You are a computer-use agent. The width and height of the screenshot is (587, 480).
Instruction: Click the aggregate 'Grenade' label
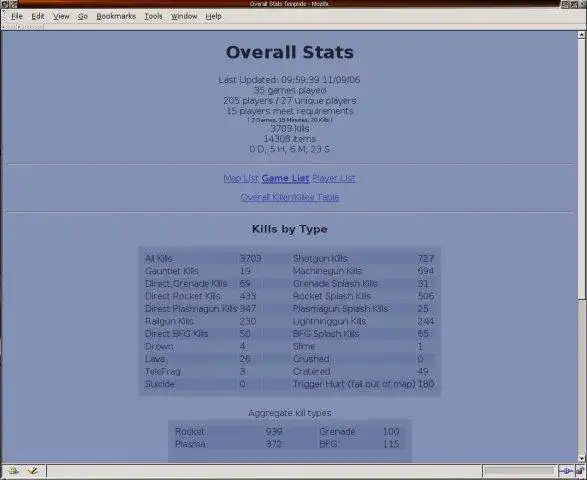[337, 431]
